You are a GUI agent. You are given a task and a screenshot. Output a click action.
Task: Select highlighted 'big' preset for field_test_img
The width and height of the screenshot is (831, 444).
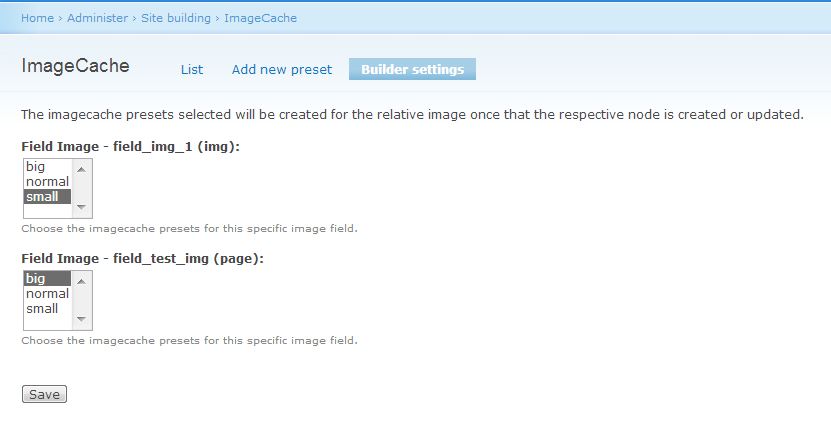pos(48,278)
